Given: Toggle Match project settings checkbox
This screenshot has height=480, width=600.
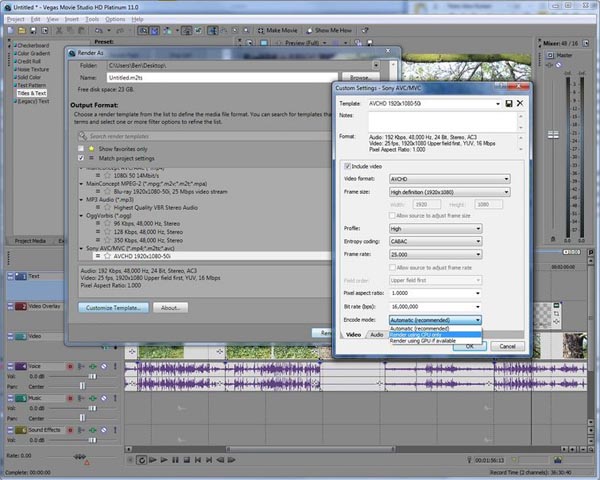Looking at the screenshot, I should (81, 158).
